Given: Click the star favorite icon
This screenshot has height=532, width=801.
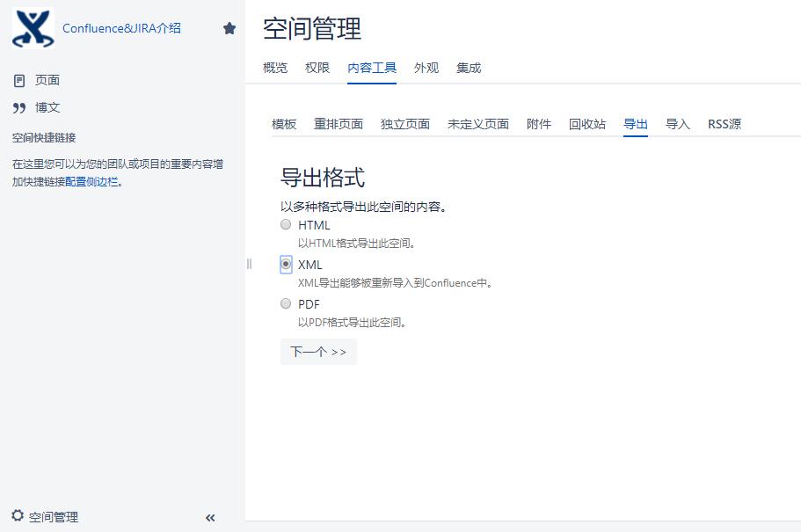Looking at the screenshot, I should click(x=229, y=28).
